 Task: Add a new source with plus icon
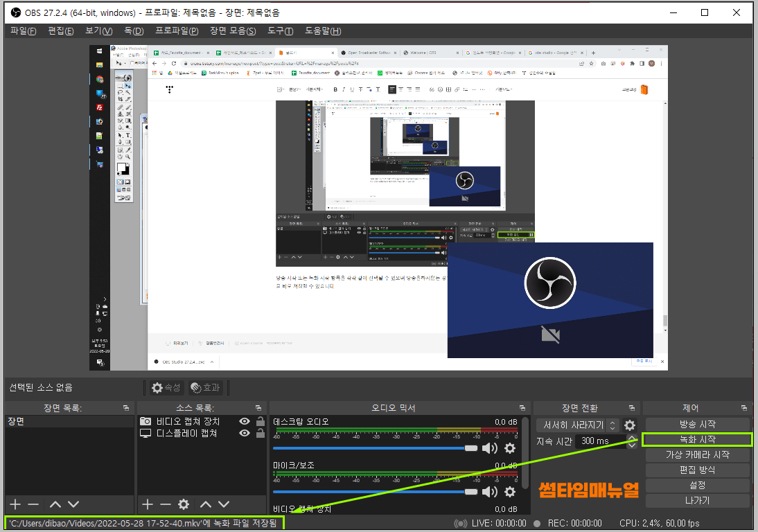tap(148, 504)
